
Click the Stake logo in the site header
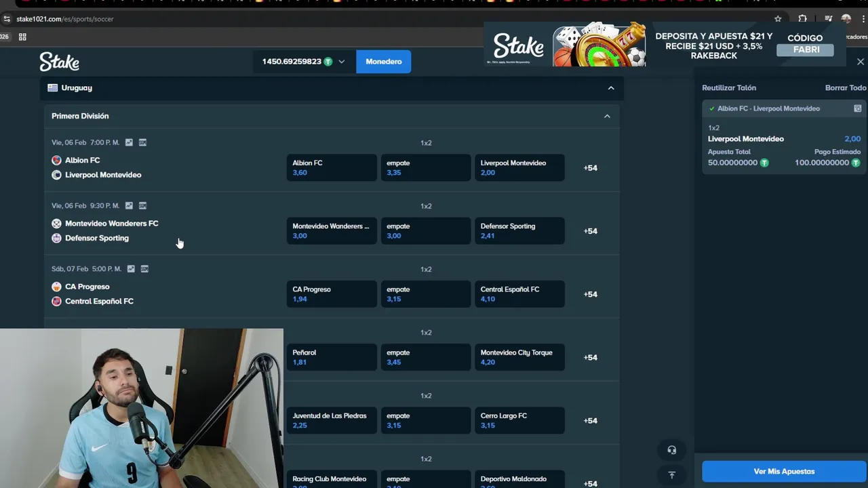click(x=59, y=62)
